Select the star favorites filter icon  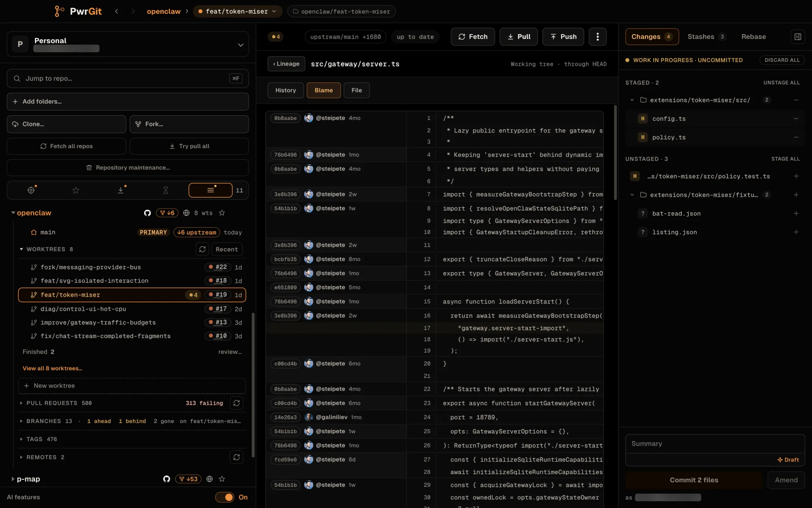[x=76, y=190]
